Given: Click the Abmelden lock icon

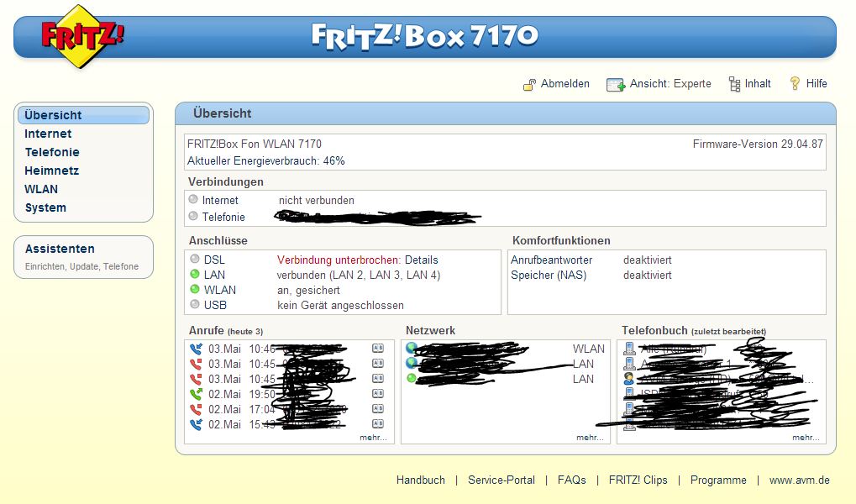Looking at the screenshot, I should [x=529, y=84].
